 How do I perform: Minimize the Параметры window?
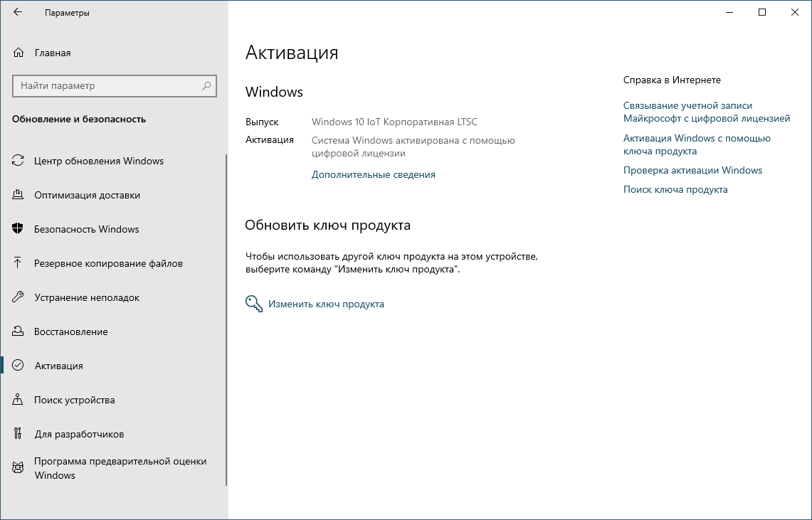click(x=729, y=12)
